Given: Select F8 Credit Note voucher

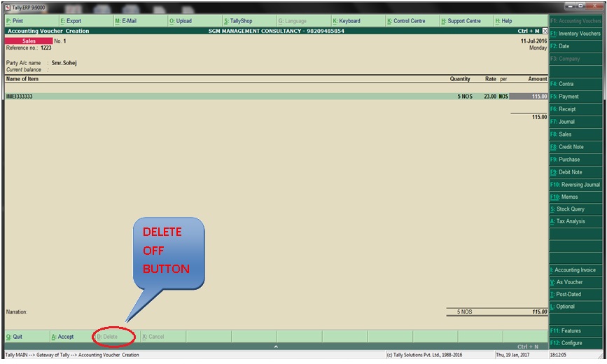Looking at the screenshot, I should tap(575, 147).
